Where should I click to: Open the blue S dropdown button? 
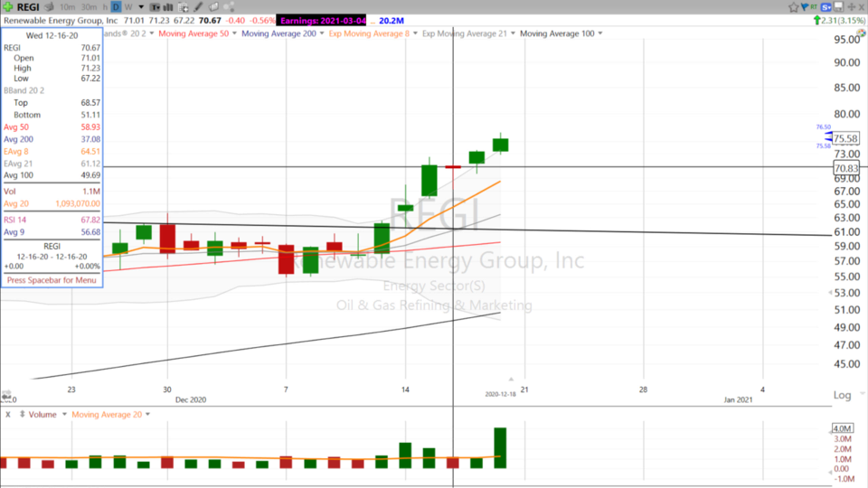click(826, 6)
